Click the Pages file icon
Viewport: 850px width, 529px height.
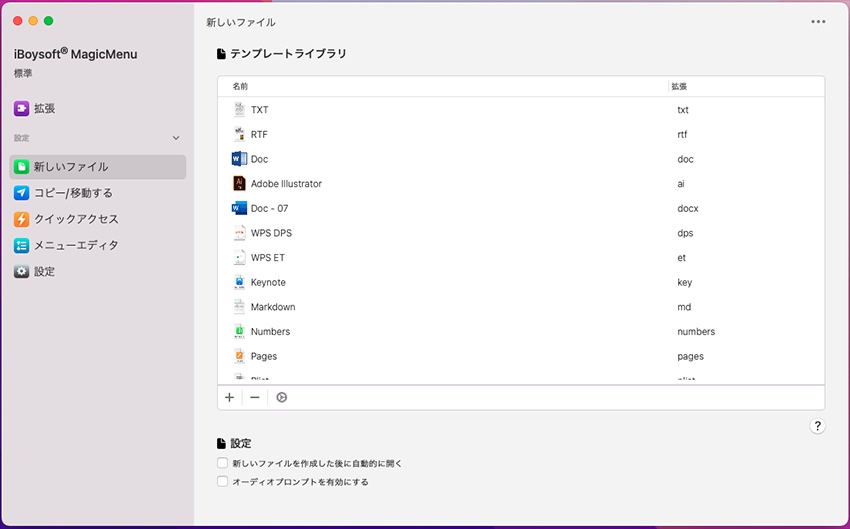[x=239, y=356]
